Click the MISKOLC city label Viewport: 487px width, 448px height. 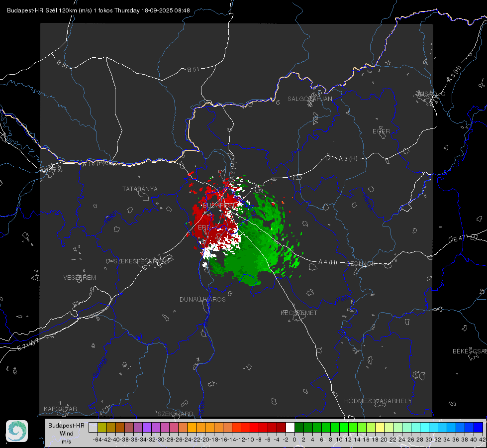pyautogui.click(x=431, y=94)
